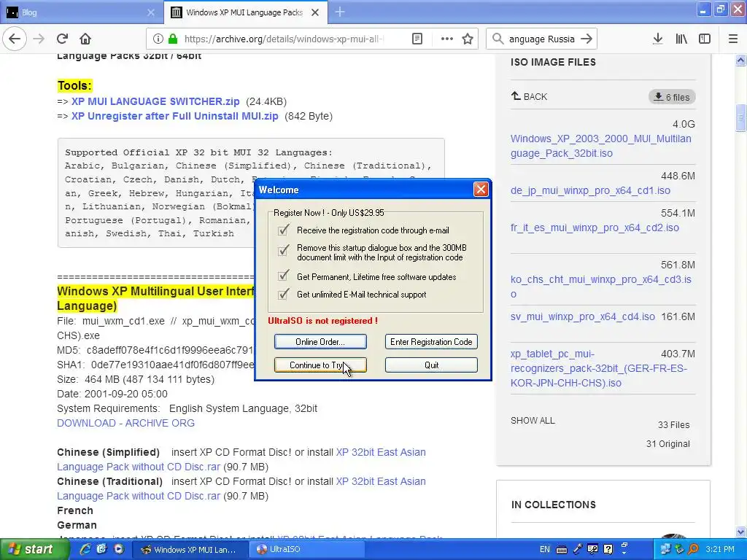Launch Windows Media Player quick launch icon
Screen dimensions: 747x560
(119, 549)
